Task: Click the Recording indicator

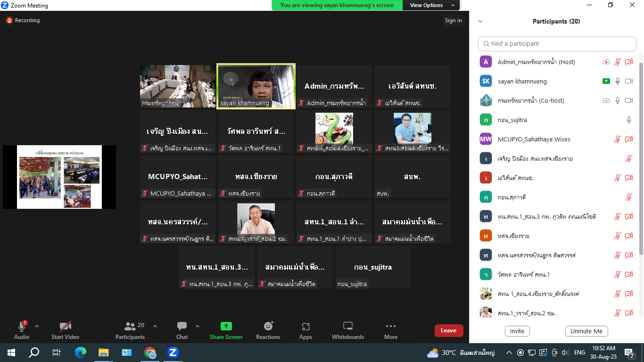Action: pyautogui.click(x=23, y=21)
